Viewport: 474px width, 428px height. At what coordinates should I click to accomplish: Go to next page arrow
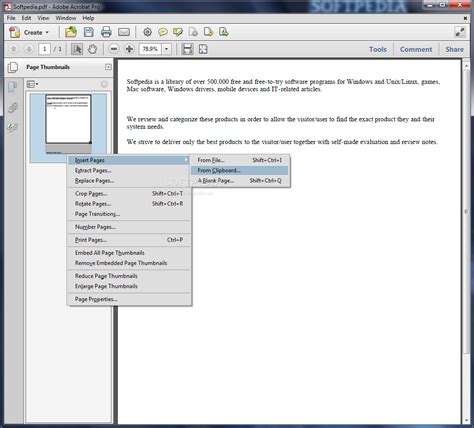[x=29, y=49]
